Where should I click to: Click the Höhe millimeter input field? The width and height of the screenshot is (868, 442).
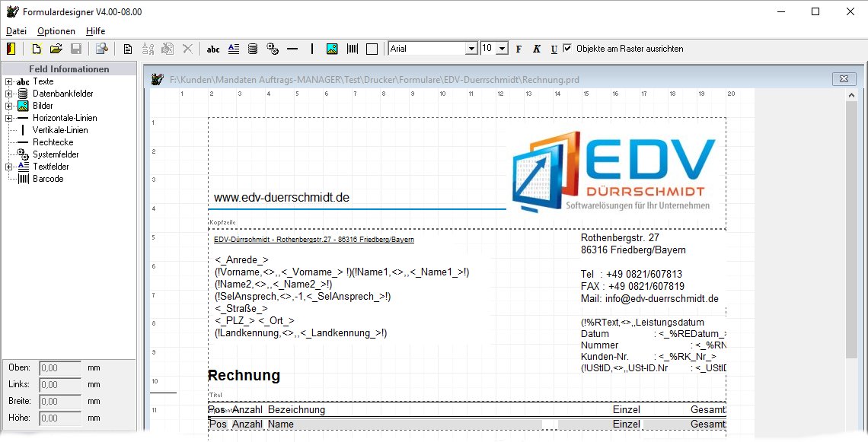(60, 418)
